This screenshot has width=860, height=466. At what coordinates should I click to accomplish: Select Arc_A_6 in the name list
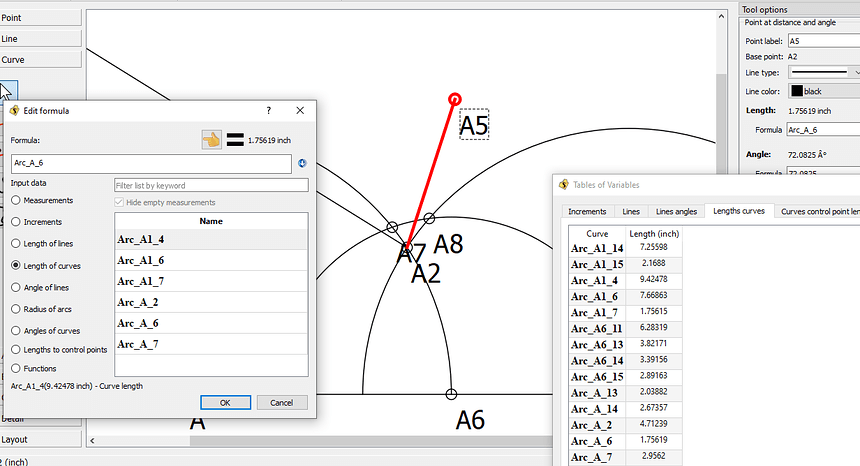point(211,323)
